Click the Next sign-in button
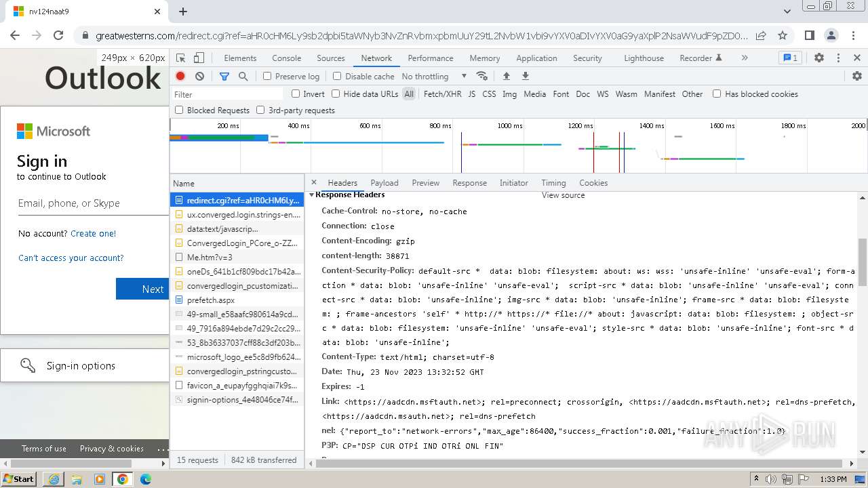 142,289
